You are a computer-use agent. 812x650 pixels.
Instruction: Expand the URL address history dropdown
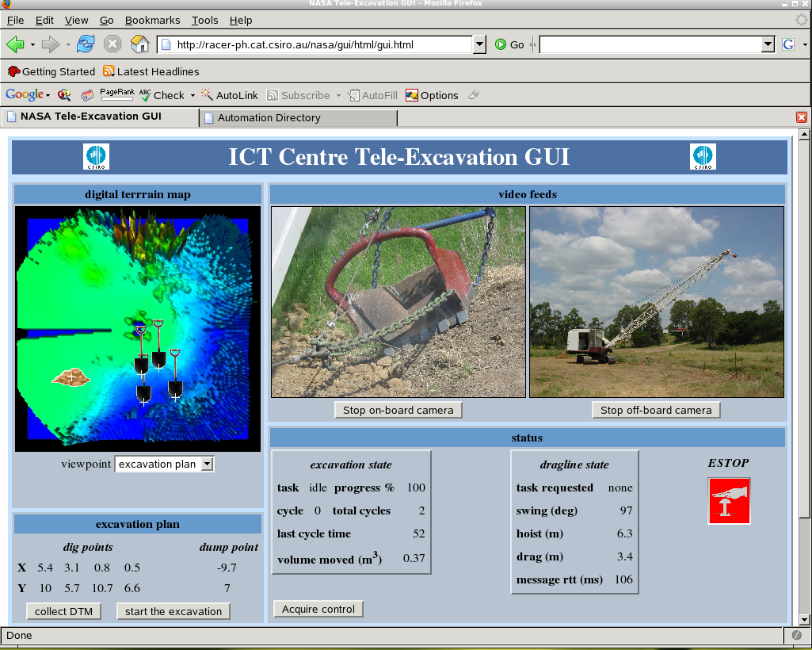point(478,45)
